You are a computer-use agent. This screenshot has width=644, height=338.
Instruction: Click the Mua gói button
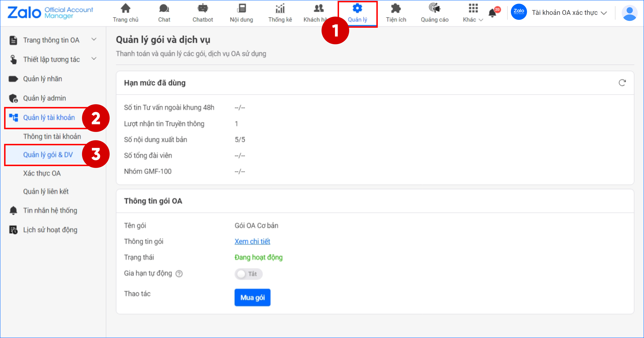253,297
